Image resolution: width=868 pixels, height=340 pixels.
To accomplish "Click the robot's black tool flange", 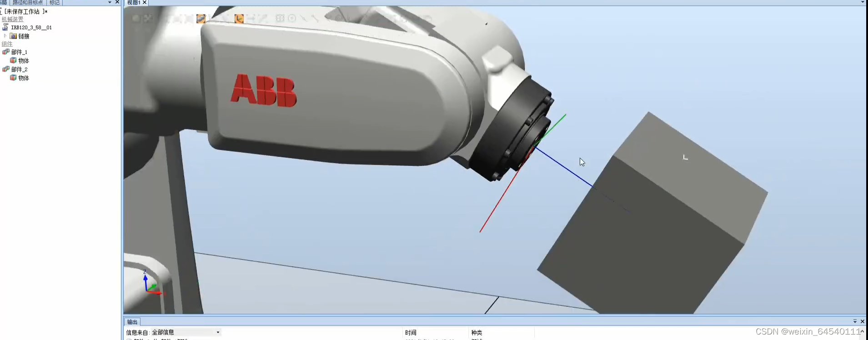I will pos(512,130).
